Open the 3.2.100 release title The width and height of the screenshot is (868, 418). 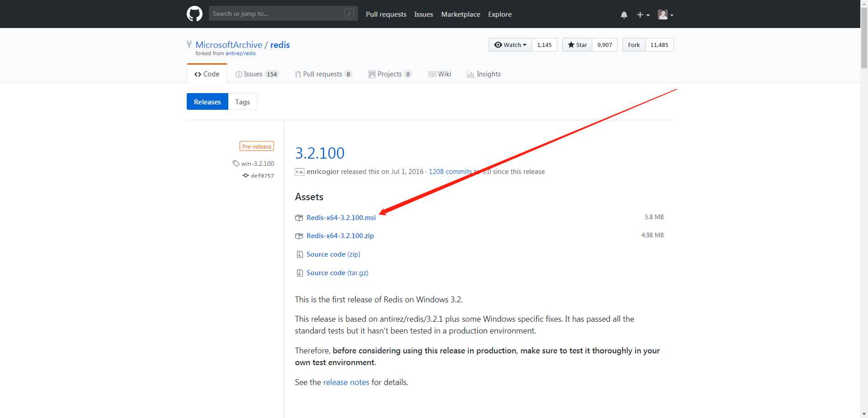pyautogui.click(x=320, y=153)
